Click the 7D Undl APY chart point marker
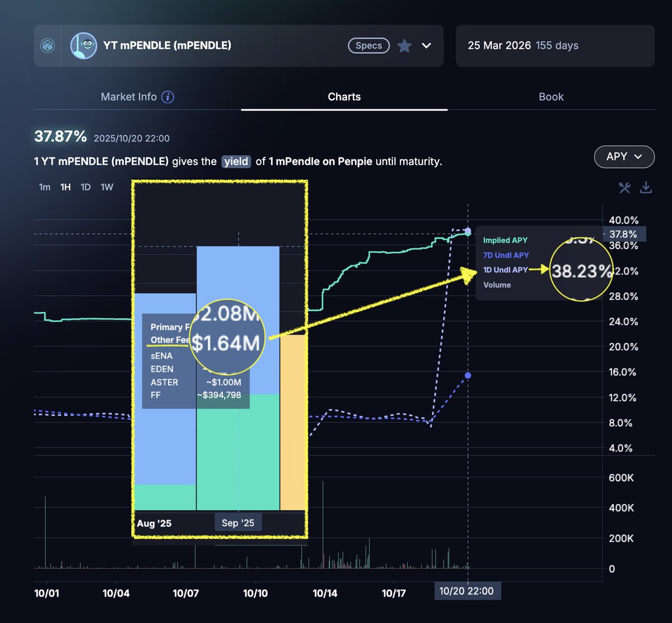Screen dimensions: 672x623 click(x=468, y=375)
